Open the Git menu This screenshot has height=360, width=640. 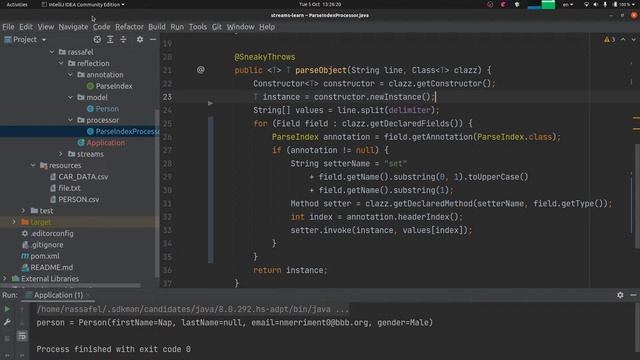click(x=217, y=27)
